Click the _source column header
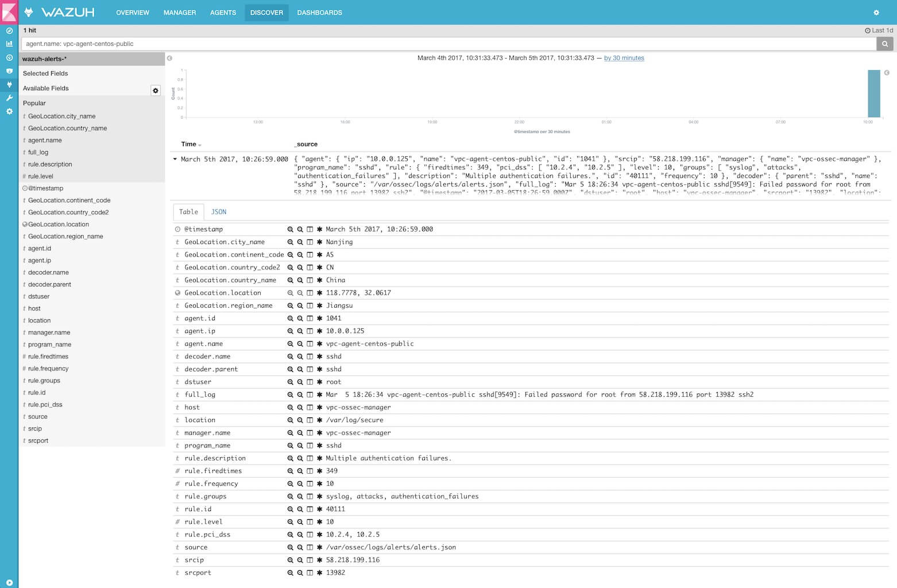The image size is (897, 588). (306, 144)
